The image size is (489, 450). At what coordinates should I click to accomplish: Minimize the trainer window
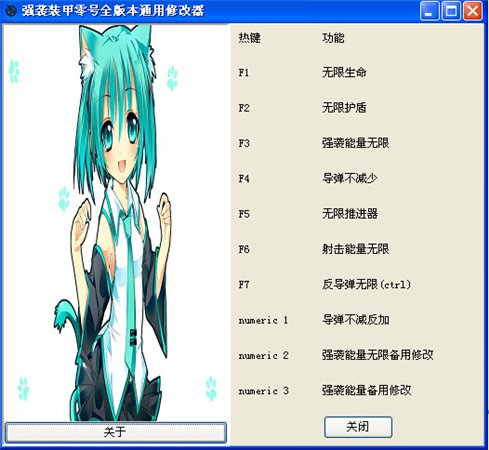click(x=429, y=11)
